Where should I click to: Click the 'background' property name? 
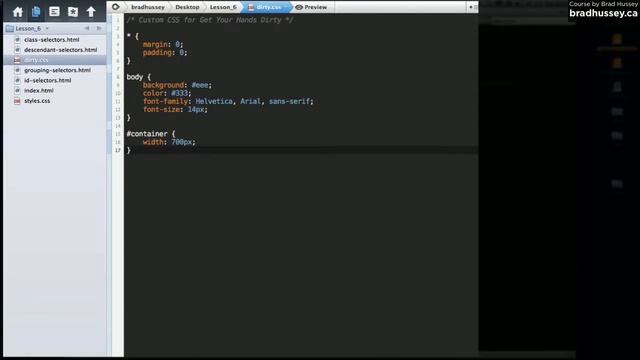pyautogui.click(x=163, y=85)
